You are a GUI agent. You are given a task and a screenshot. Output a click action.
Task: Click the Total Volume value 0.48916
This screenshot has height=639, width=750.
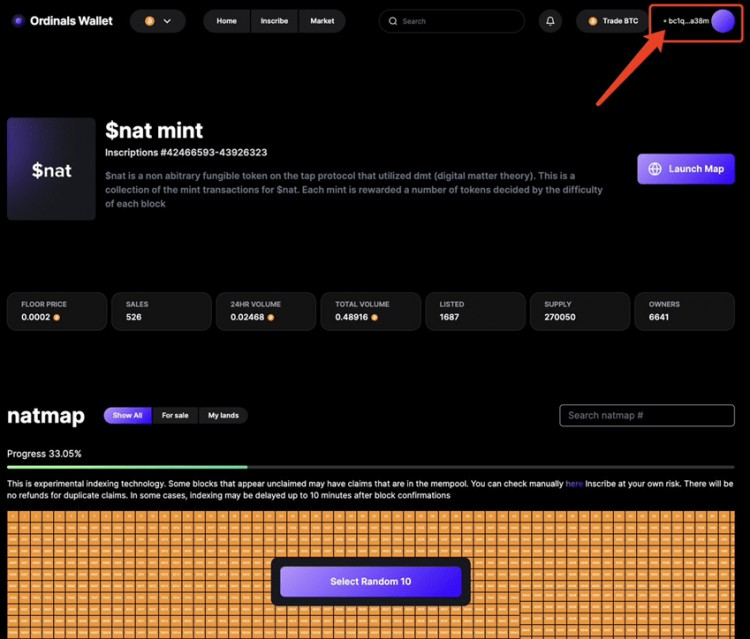click(x=352, y=317)
